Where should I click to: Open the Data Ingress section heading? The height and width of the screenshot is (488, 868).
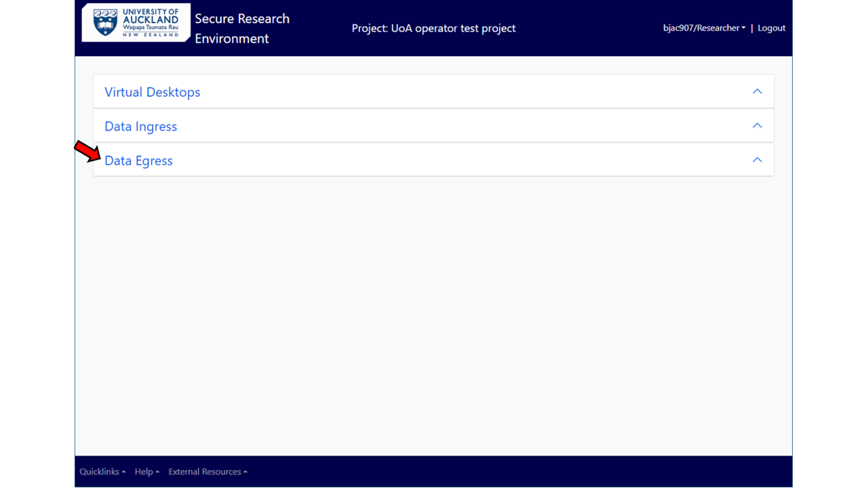pos(141,127)
